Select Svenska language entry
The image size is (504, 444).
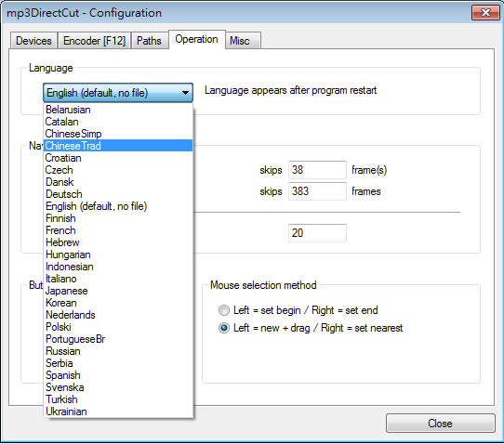[118, 387]
